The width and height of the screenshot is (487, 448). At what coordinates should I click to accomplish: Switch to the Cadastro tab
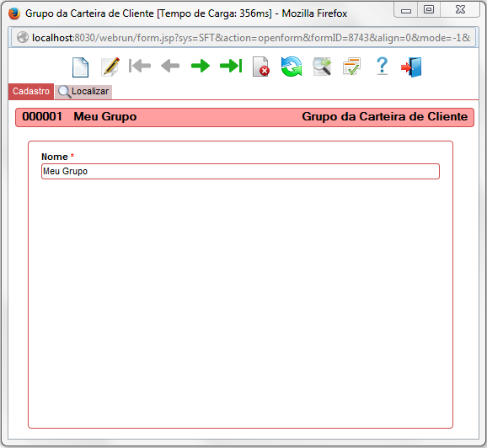pos(31,92)
